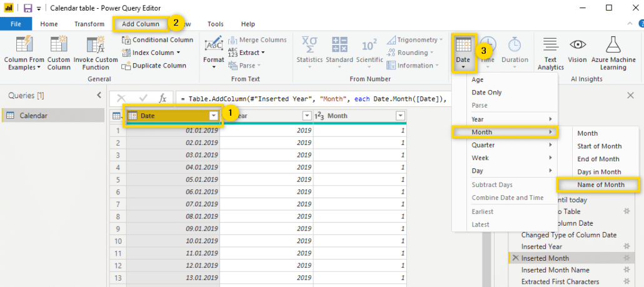
Task: Select Name of Month from submenu
Action: (x=600, y=184)
